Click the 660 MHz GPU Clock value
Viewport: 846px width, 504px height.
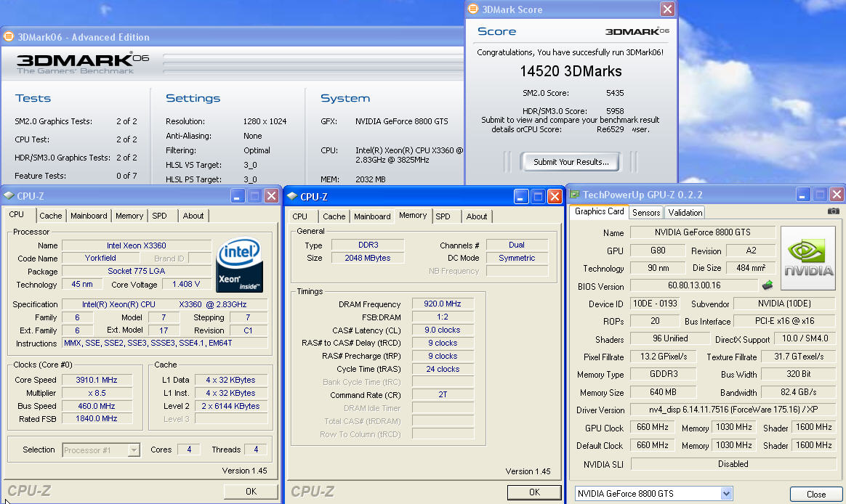tap(652, 428)
